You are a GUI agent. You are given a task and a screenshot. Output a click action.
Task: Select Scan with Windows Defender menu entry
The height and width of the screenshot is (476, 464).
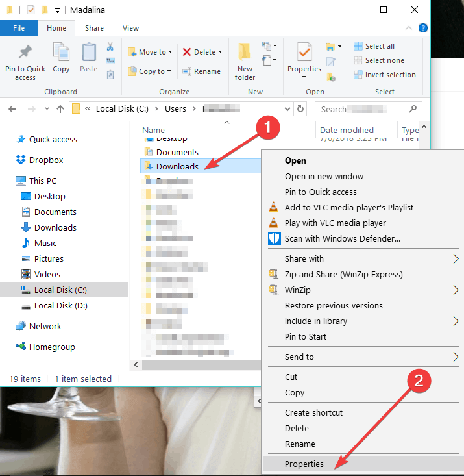pos(342,238)
